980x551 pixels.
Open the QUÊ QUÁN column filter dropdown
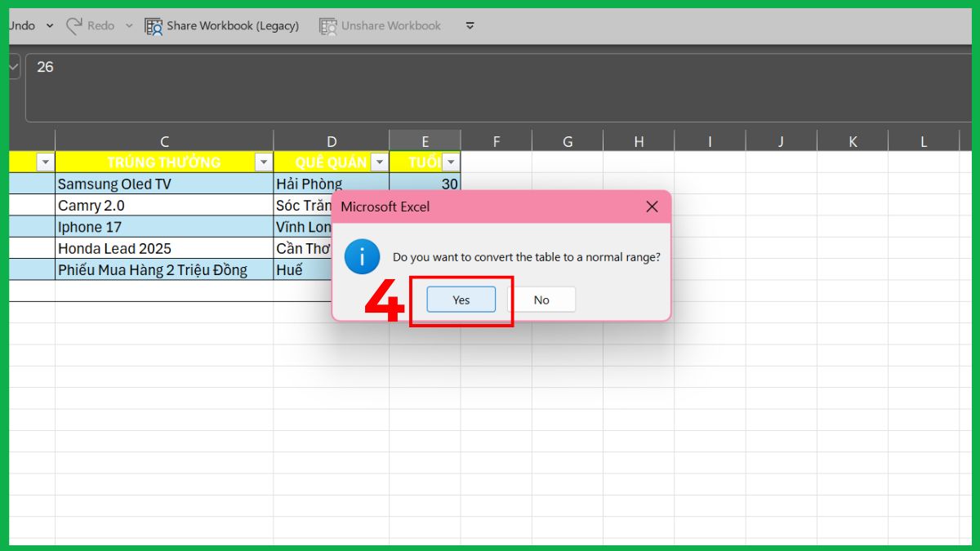[x=379, y=162]
